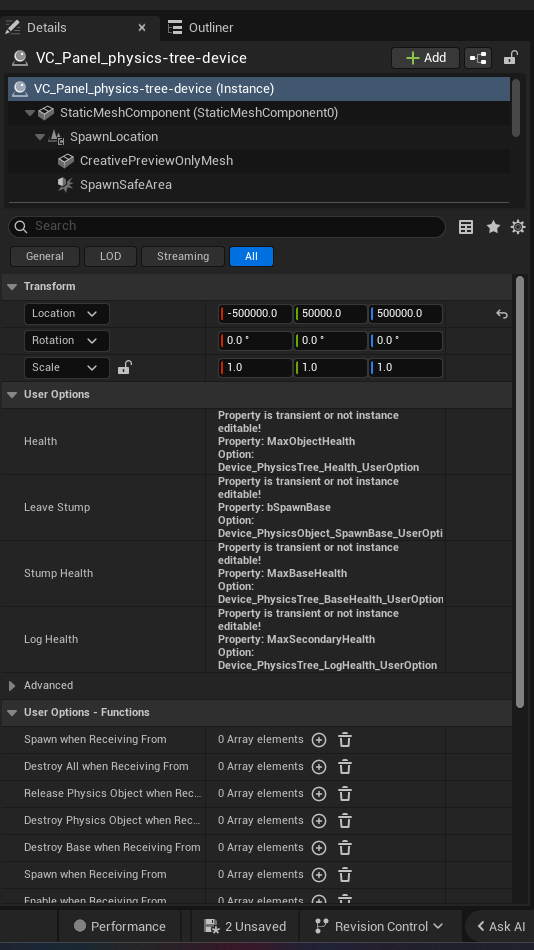Collapse the Transform section
This screenshot has width=534, height=950.
pyautogui.click(x=12, y=287)
